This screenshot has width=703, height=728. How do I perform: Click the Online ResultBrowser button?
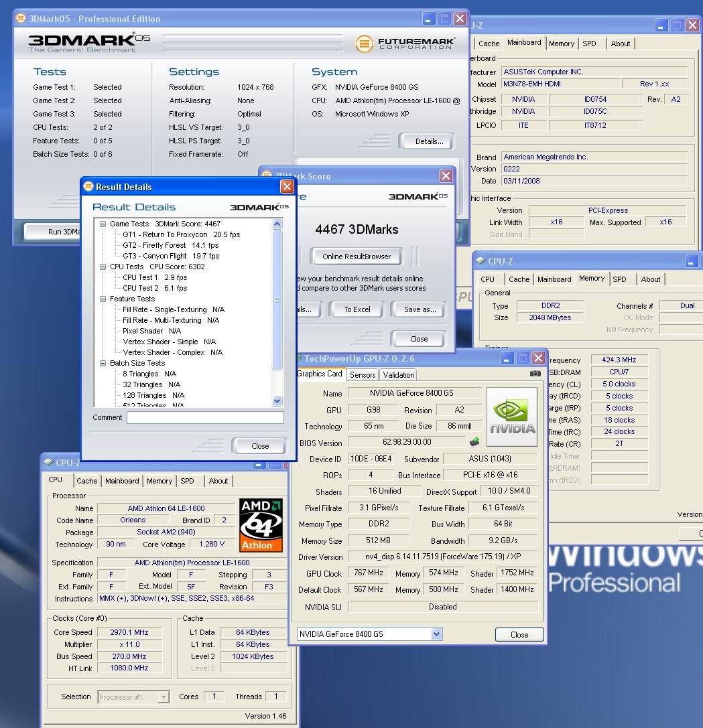(x=357, y=257)
